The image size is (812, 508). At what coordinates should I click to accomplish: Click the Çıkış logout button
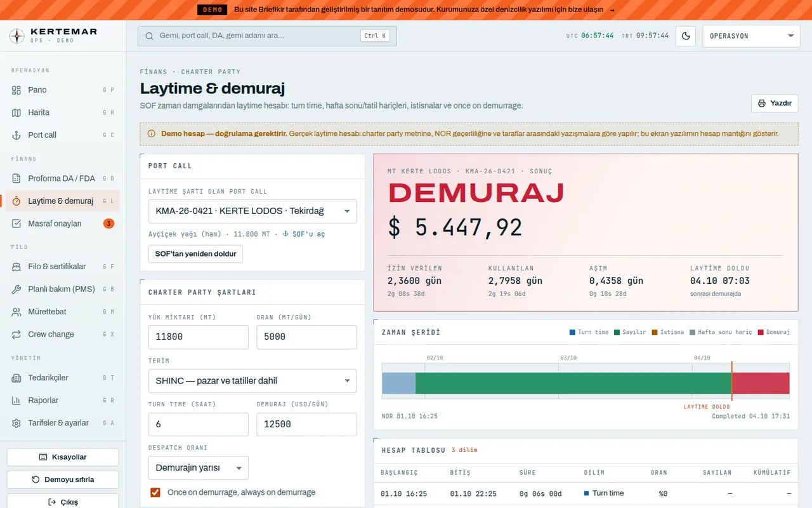(63, 502)
